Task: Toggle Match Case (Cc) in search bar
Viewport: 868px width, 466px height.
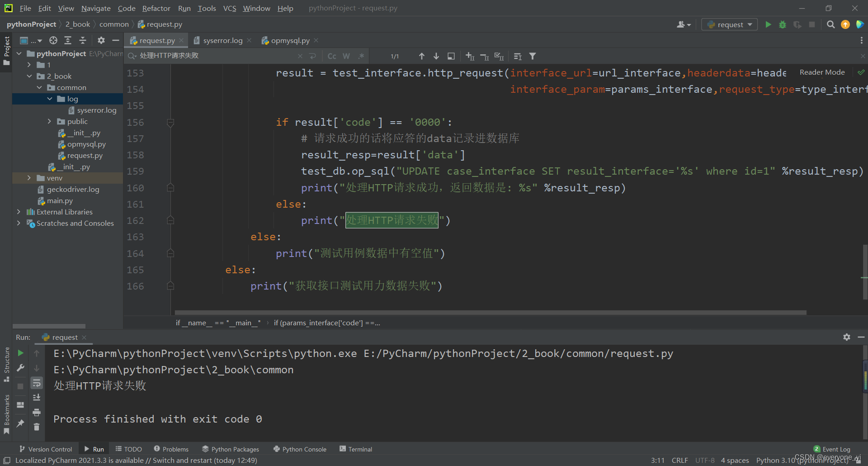Action: (332, 56)
